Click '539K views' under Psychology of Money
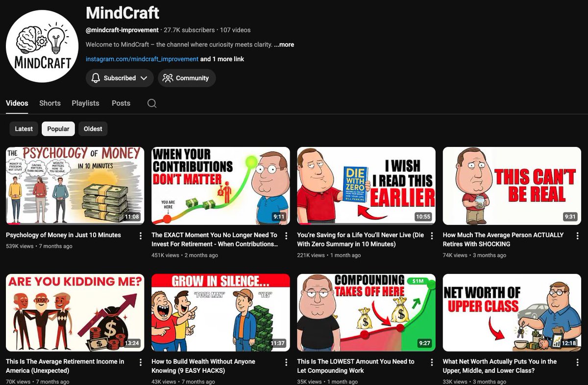Screen dimensions: 588x385 [x=20, y=246]
